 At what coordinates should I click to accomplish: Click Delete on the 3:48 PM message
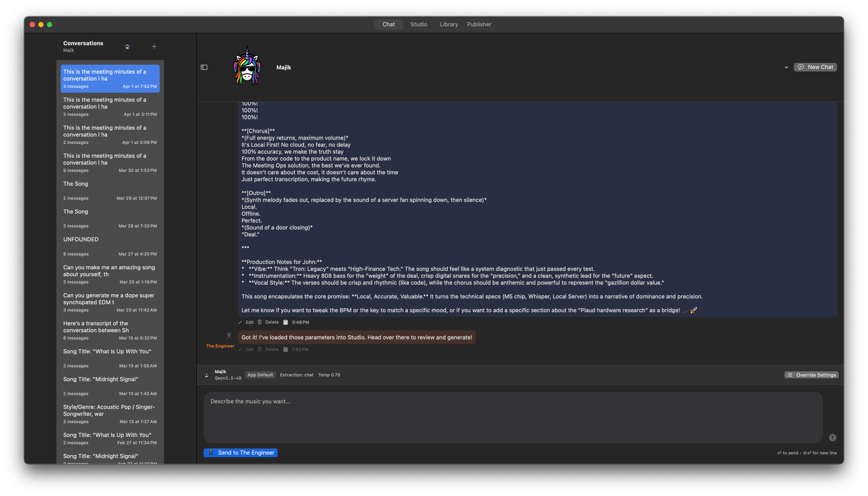pyautogui.click(x=272, y=322)
